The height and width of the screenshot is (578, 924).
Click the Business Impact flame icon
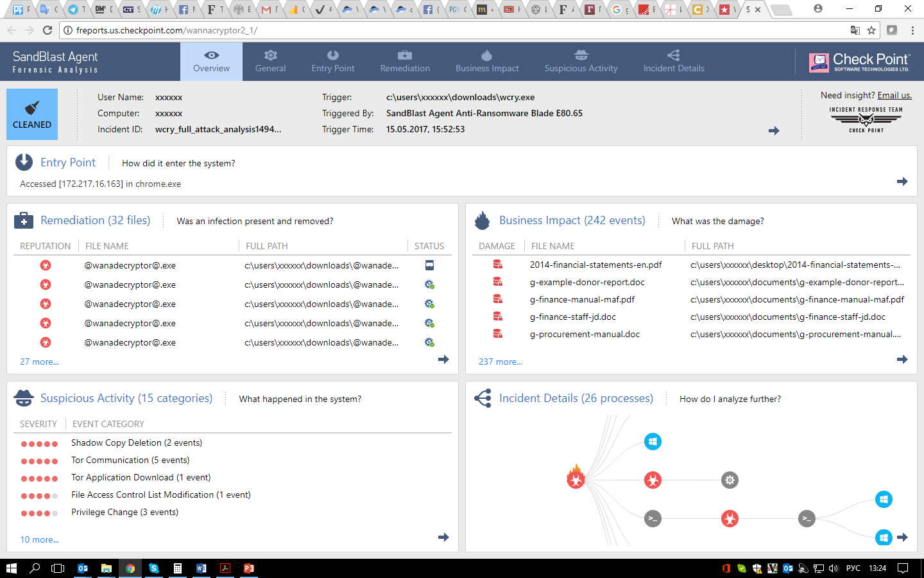tap(482, 220)
